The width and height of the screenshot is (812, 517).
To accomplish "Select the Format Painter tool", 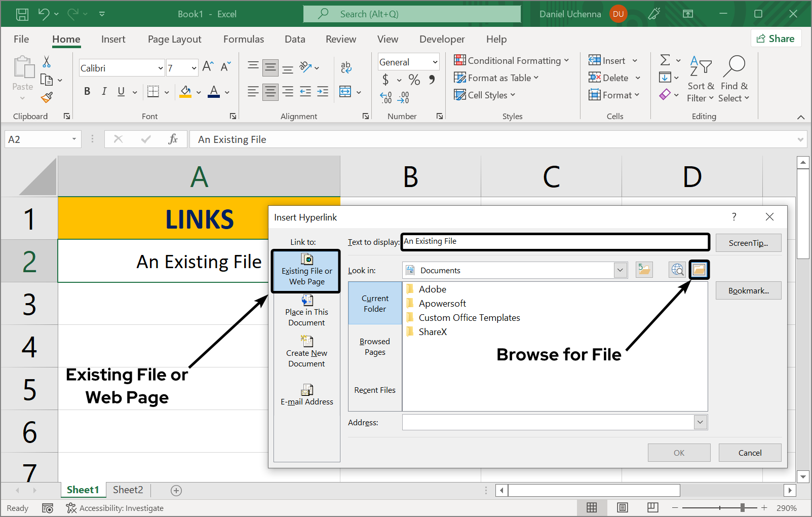I will click(x=47, y=97).
